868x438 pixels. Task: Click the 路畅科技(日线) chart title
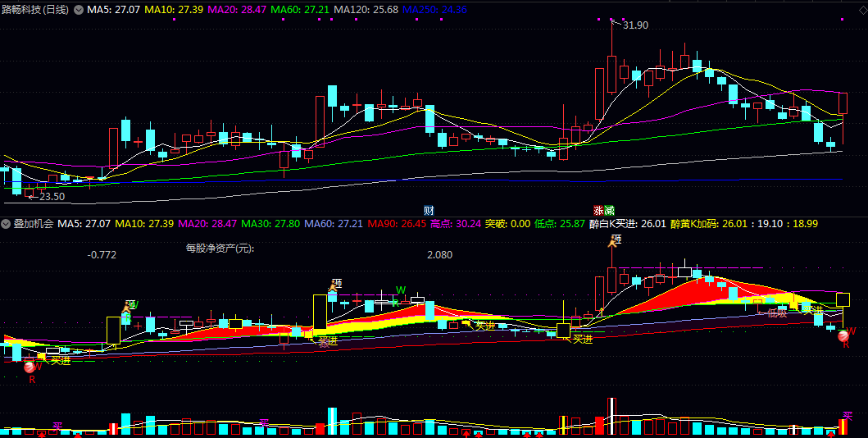click(x=35, y=10)
